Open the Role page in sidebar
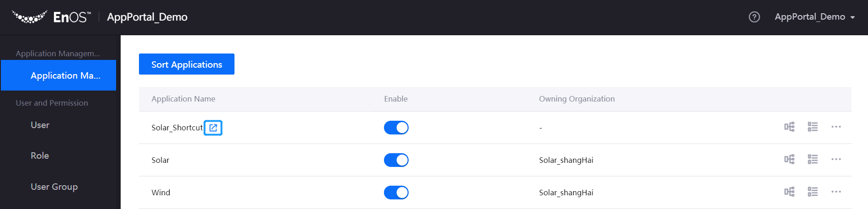Screen dimensions: 868x209 point(40,155)
